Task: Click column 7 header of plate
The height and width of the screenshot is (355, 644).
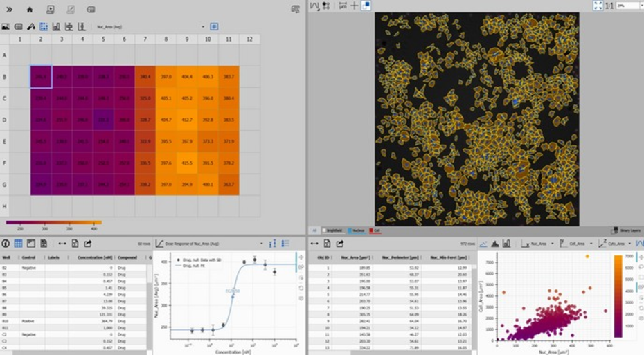Action: (145, 39)
